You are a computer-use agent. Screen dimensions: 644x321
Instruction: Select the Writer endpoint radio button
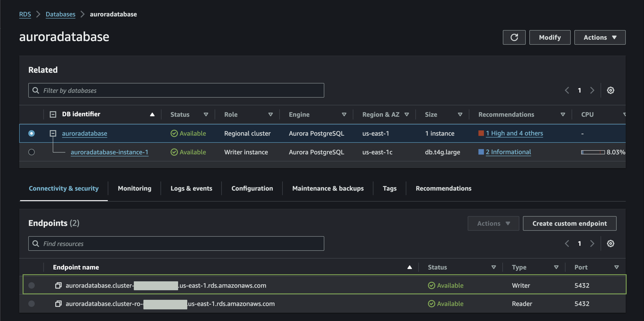click(32, 285)
